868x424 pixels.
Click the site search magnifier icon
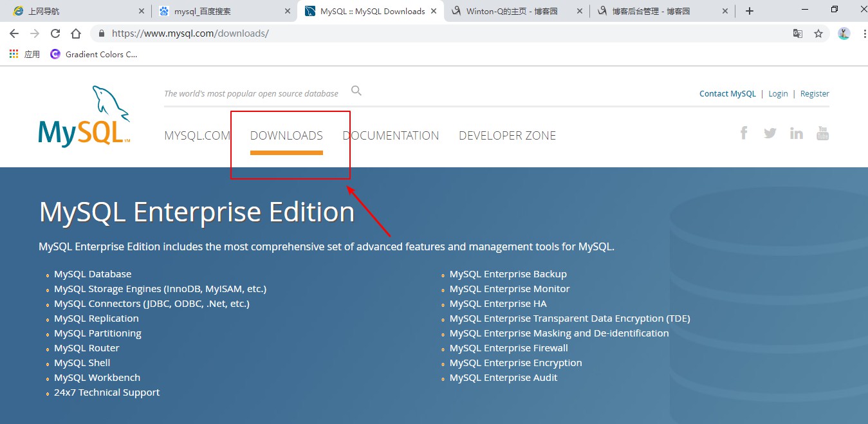tap(356, 91)
